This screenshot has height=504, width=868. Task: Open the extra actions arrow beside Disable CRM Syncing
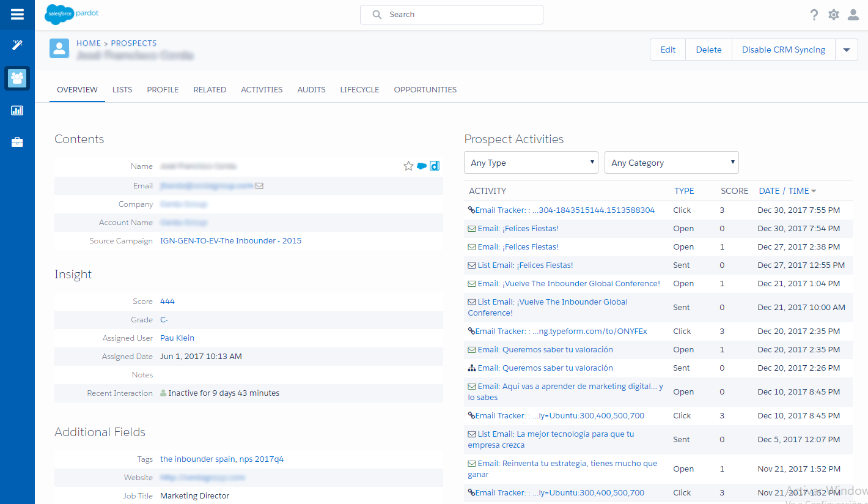point(846,49)
